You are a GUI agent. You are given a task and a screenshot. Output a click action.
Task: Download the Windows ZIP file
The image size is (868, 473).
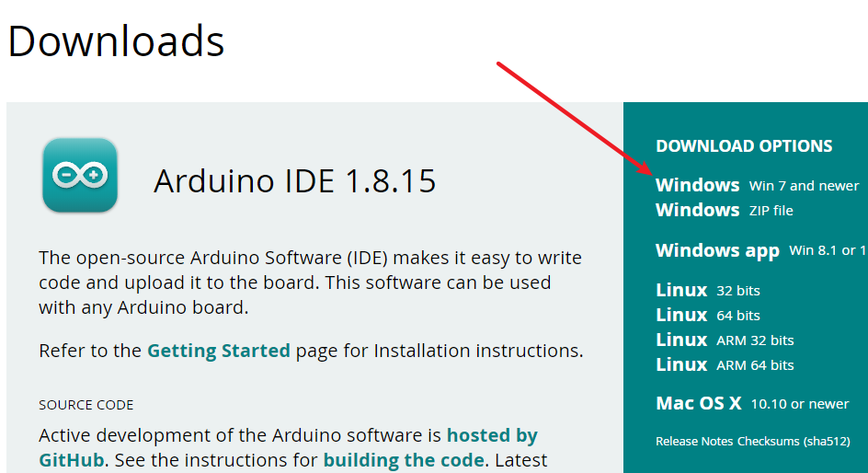(x=724, y=210)
